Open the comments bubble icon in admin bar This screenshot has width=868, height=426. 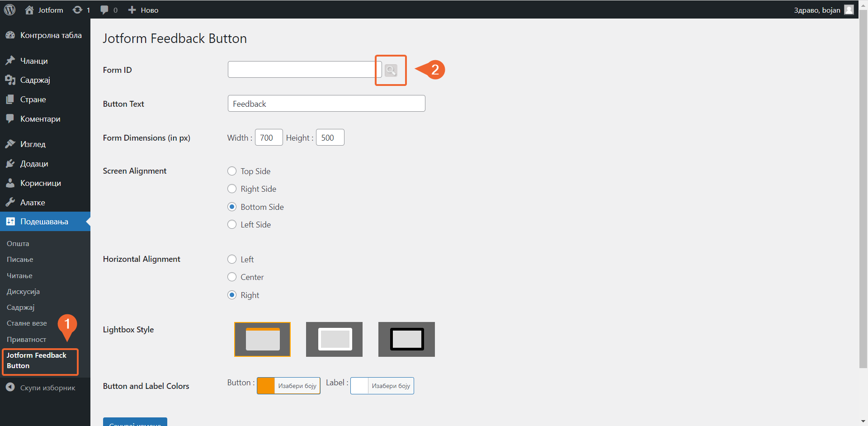point(104,10)
